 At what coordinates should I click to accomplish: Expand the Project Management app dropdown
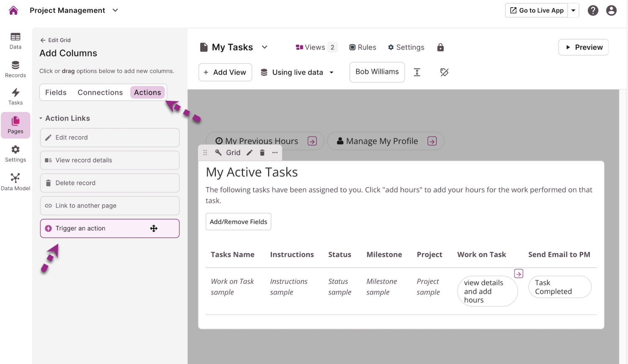115,10
